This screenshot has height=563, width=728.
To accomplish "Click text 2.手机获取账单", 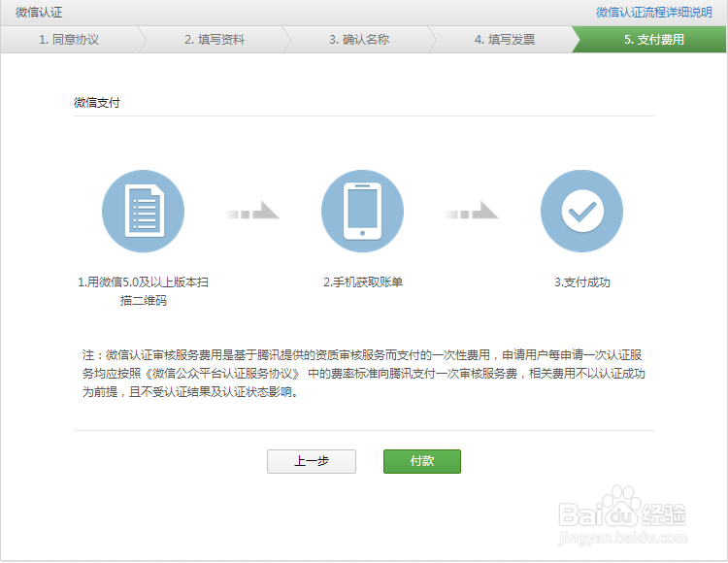I will pyautogui.click(x=363, y=282).
